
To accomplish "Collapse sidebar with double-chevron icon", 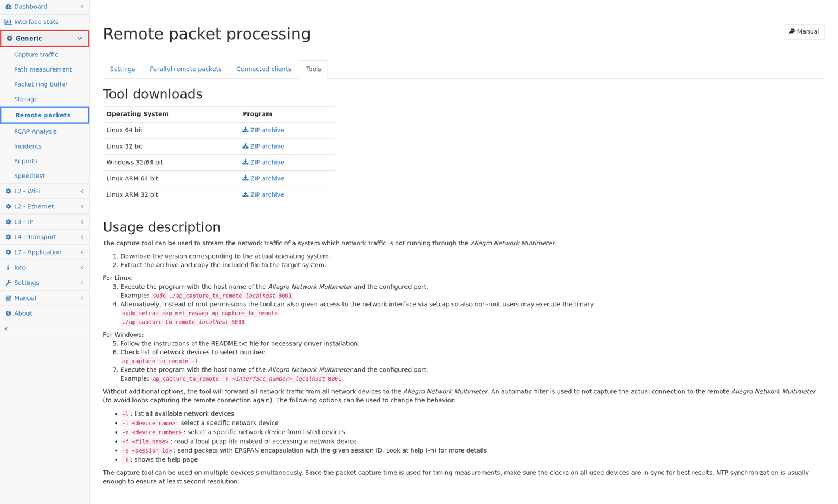I will [6, 329].
